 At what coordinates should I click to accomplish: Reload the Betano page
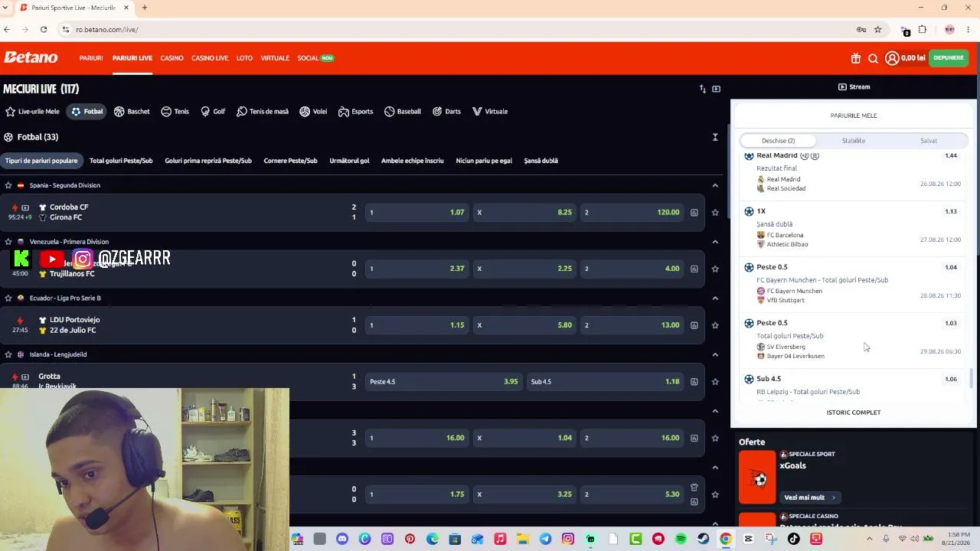pos(44,29)
